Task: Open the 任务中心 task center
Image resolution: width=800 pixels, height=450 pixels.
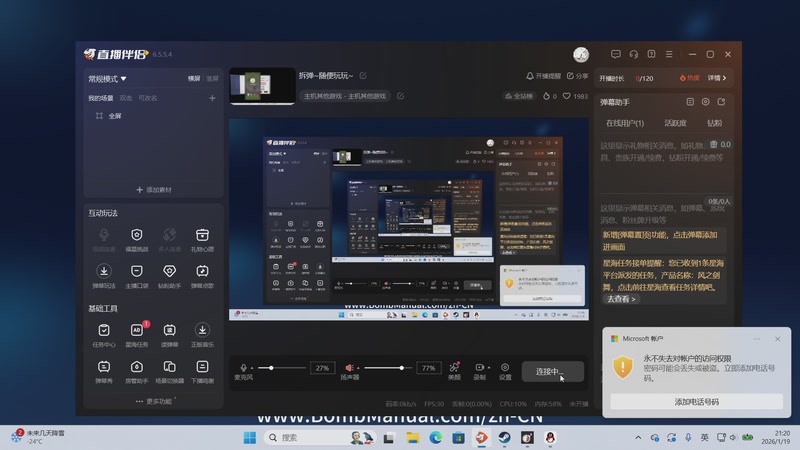Action: [104, 335]
